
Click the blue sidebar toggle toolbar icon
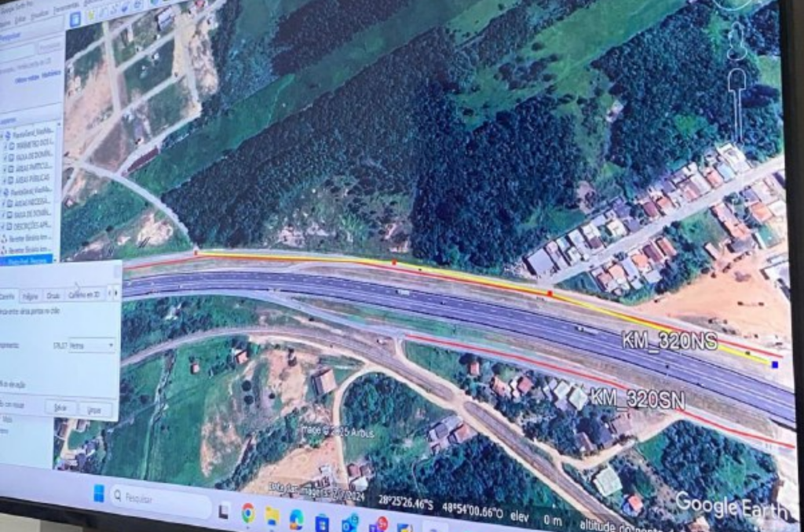point(75,19)
